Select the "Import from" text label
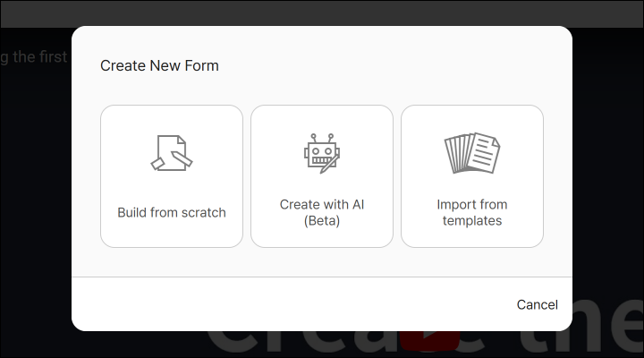 [x=472, y=204]
